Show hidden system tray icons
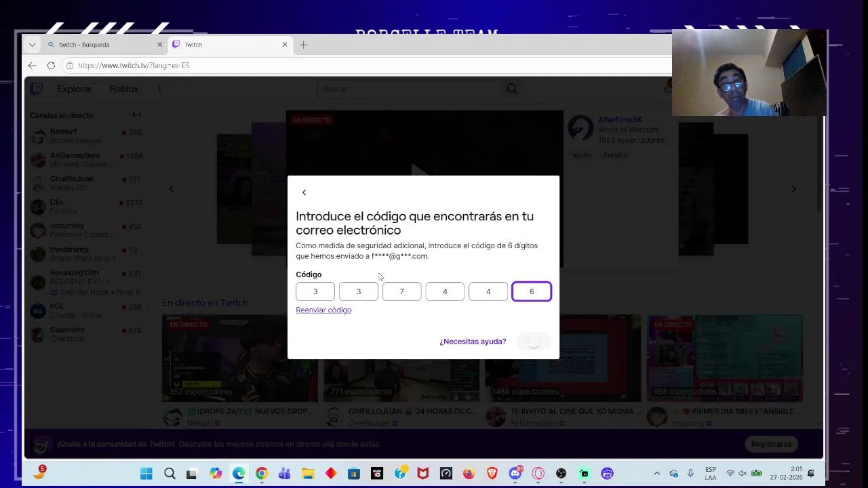Image resolution: width=868 pixels, height=488 pixels. point(656,474)
